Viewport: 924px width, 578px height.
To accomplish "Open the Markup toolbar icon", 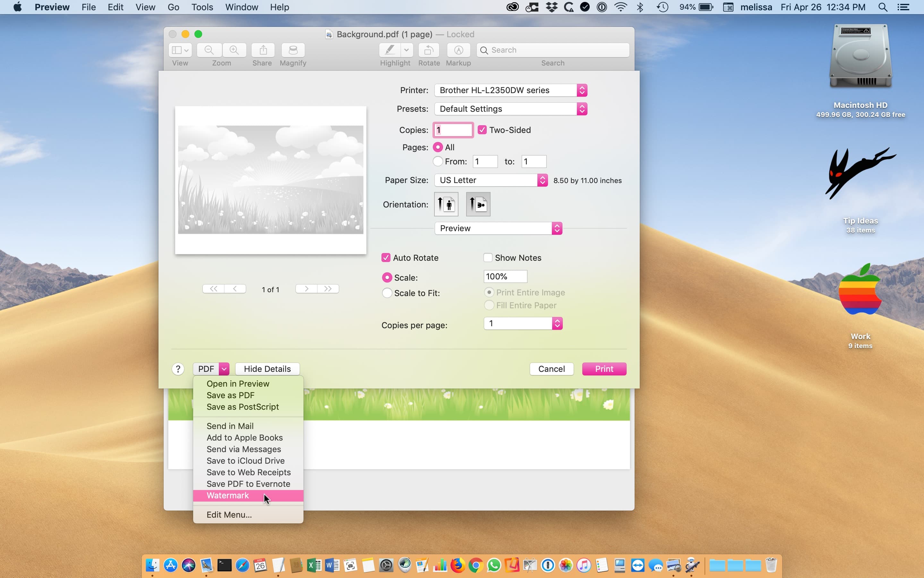I will (x=458, y=50).
